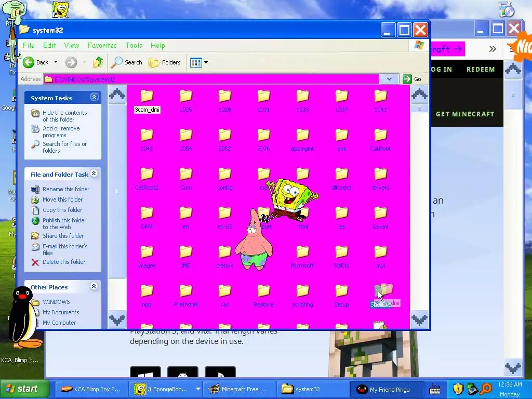Click the Address bar path field
The image size is (532, 399).
tap(211, 79)
